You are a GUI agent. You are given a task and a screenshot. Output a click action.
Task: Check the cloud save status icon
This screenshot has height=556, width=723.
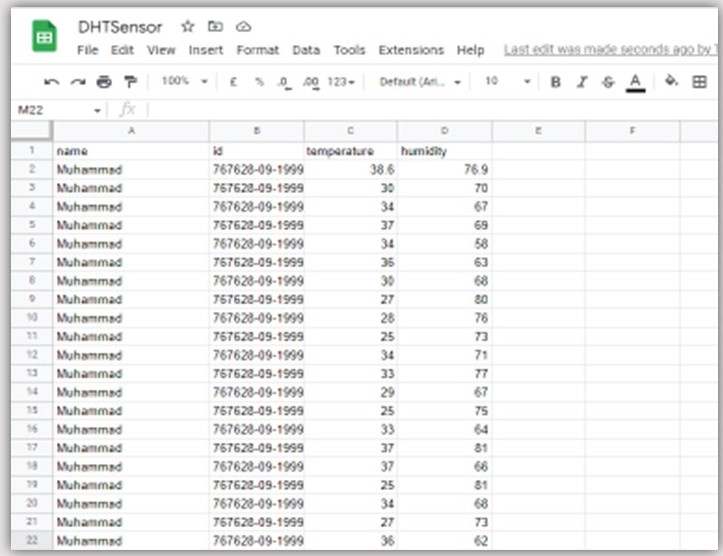coord(243,27)
